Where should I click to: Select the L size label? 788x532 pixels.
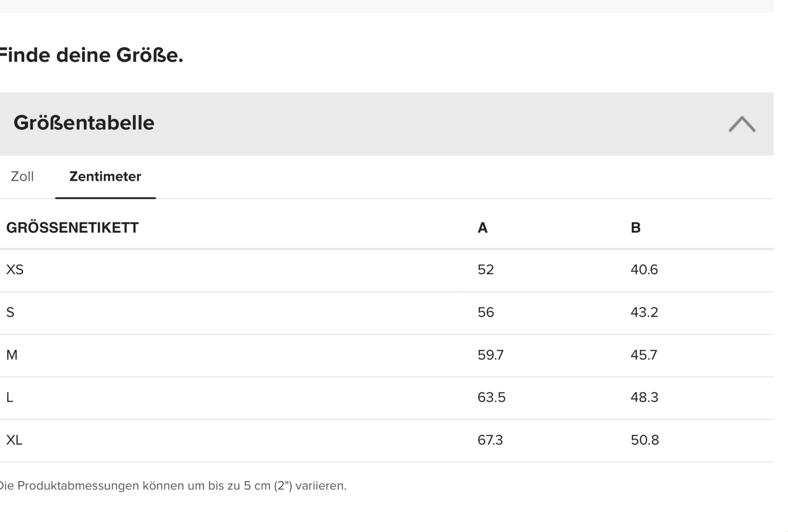[10, 398]
